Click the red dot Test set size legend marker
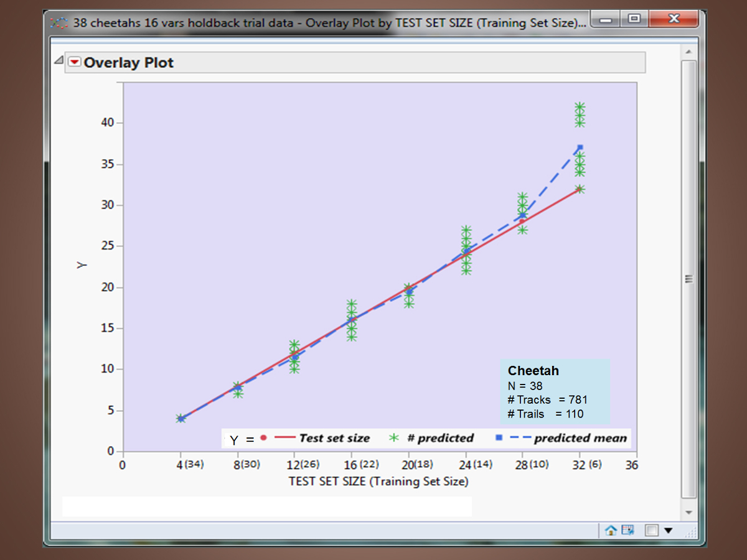747x560 pixels. click(x=263, y=438)
